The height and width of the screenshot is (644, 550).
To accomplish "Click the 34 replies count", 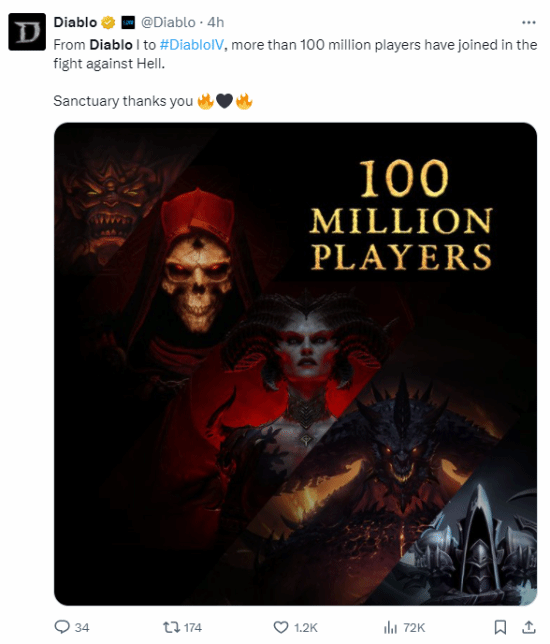I will 82,628.
